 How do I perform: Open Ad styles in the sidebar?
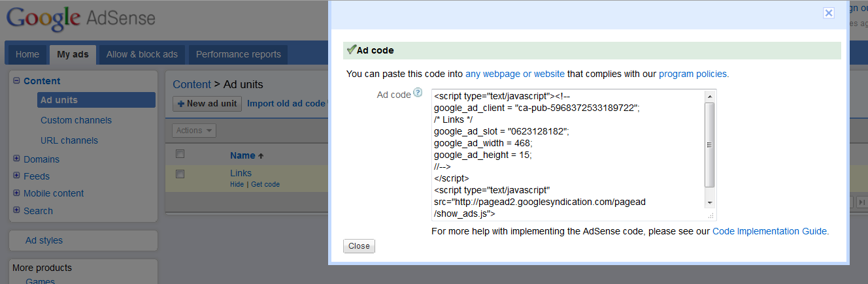tap(44, 240)
